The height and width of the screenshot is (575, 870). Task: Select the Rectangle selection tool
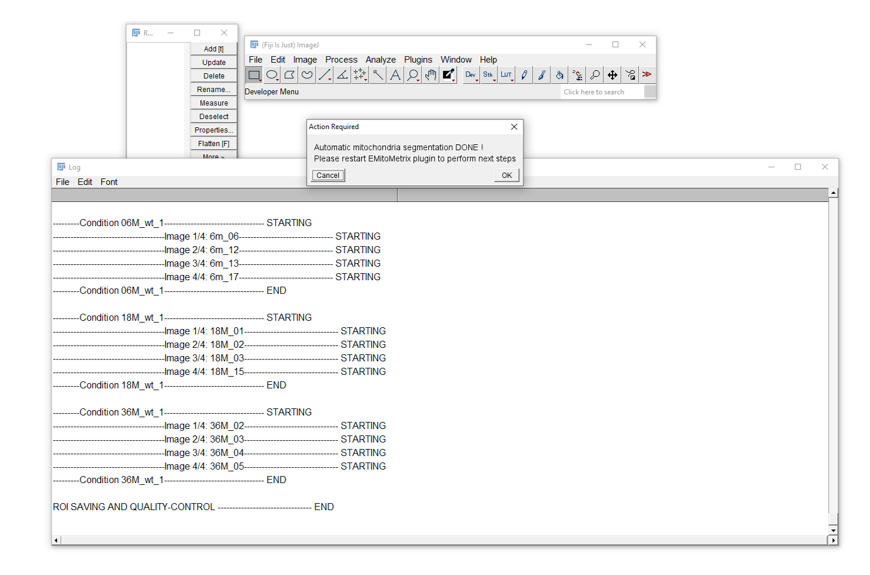tap(254, 75)
